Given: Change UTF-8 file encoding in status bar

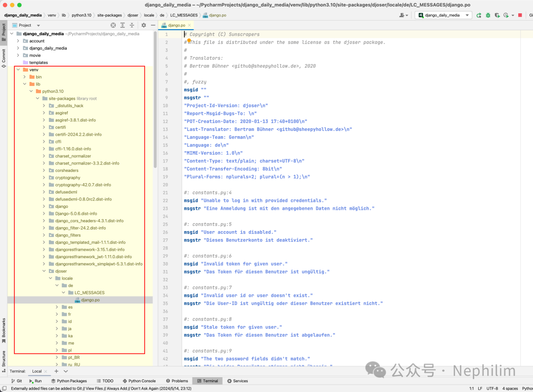Looking at the screenshot, I should coord(492,388).
